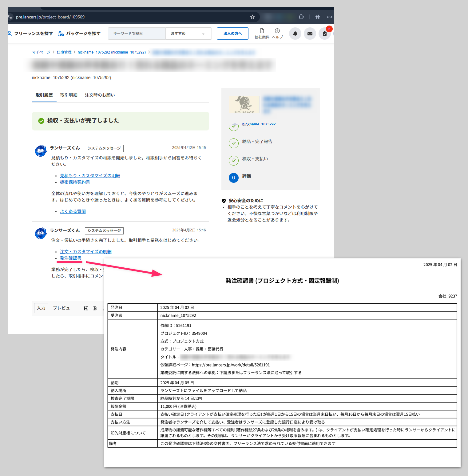Open the ヘルプ question mark icon
Image resolution: width=468 pixels, height=476 pixels.
coord(277,34)
